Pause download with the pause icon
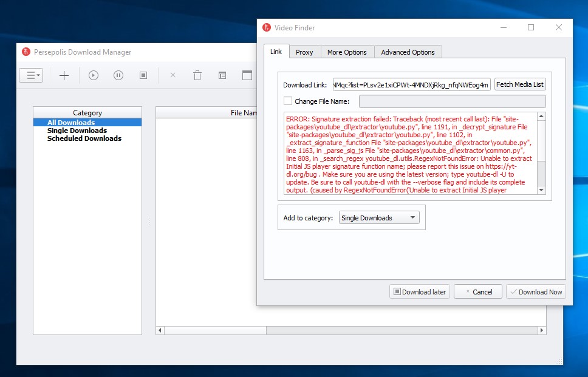The image size is (588, 377). (x=118, y=75)
